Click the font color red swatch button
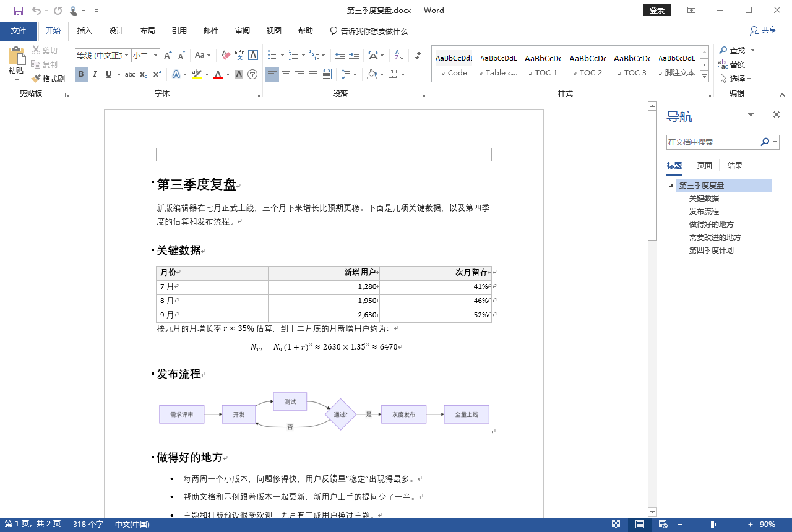This screenshot has height=532, width=792. pos(217,74)
